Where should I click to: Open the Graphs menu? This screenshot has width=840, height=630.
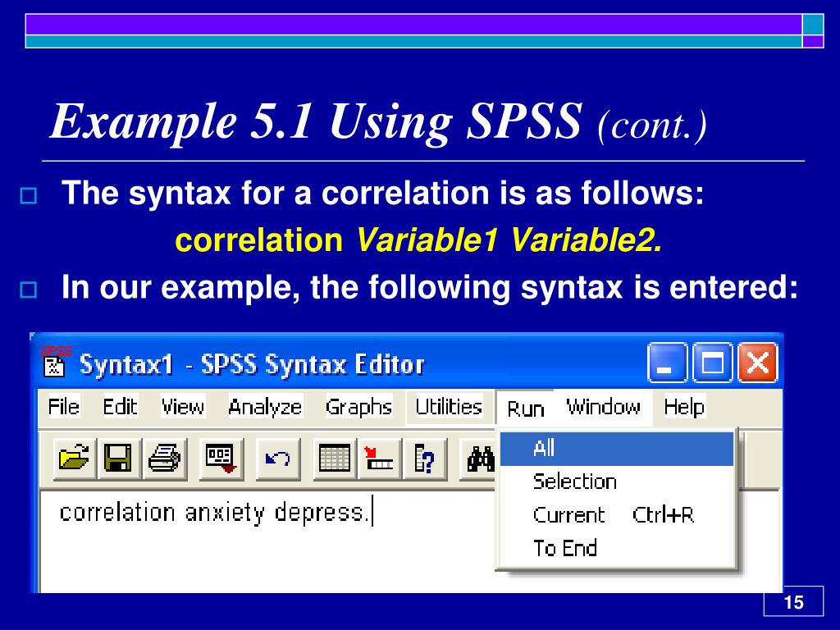[359, 407]
